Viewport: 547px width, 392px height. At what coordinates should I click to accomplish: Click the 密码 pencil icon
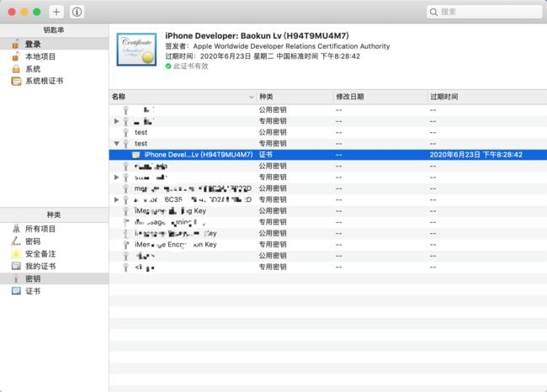[x=16, y=241]
